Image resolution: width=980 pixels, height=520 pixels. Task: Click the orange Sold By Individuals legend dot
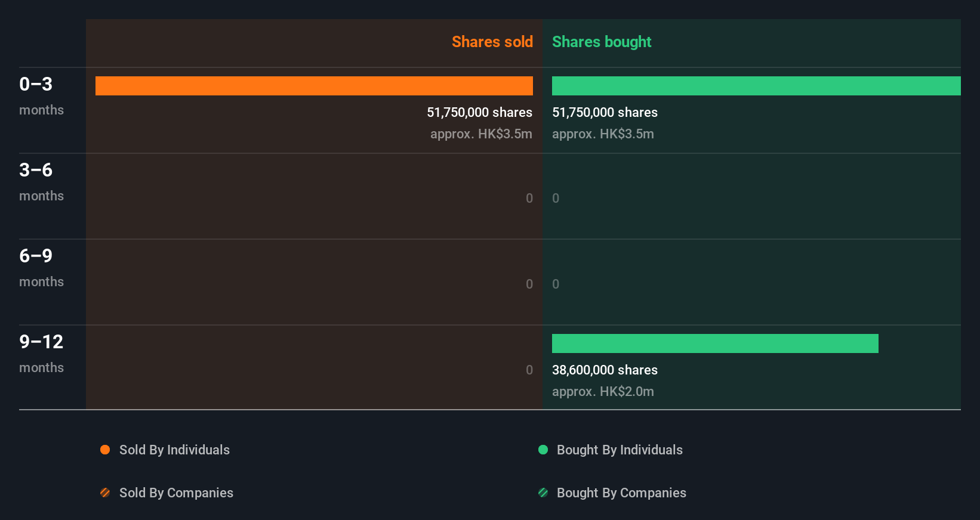pyautogui.click(x=105, y=450)
